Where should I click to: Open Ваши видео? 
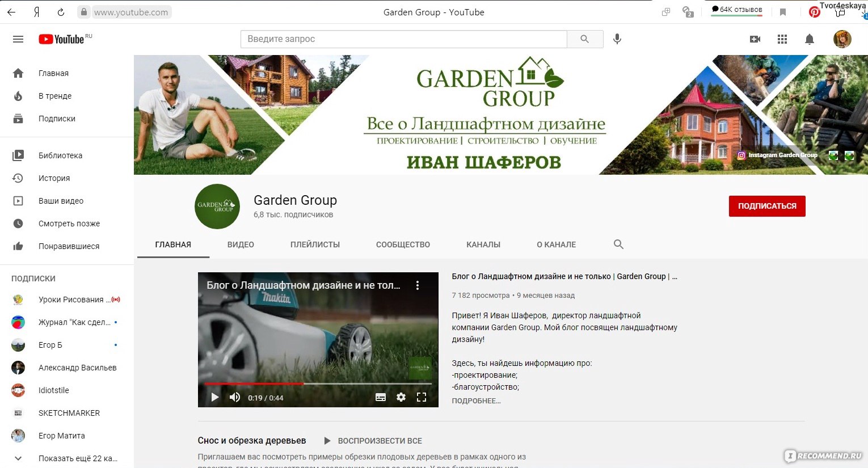pos(67,201)
